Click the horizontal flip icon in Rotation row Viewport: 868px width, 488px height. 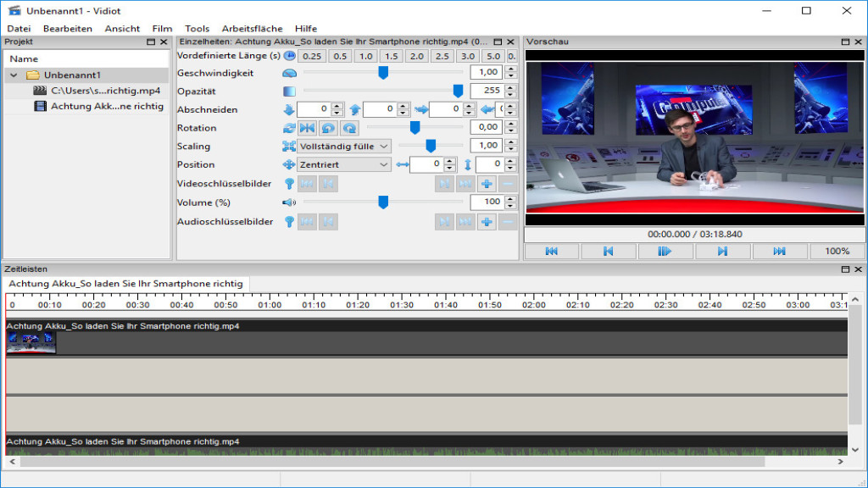(x=307, y=128)
